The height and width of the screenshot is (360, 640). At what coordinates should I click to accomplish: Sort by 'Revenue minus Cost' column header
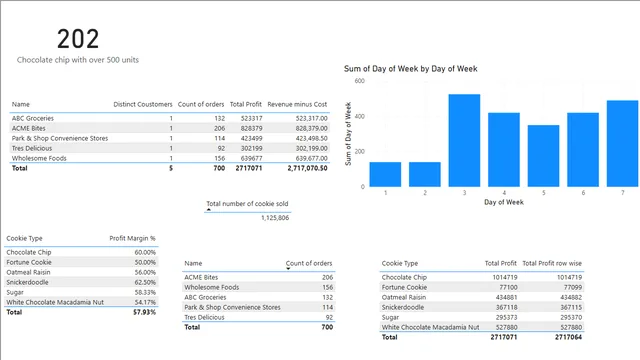(297, 104)
